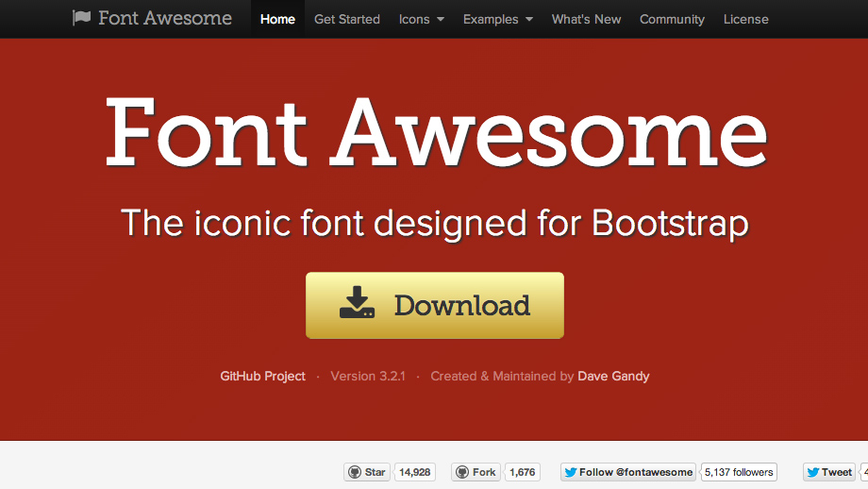The height and width of the screenshot is (489, 868).
Task: Click the Version 3.2.1 text
Action: (x=368, y=376)
